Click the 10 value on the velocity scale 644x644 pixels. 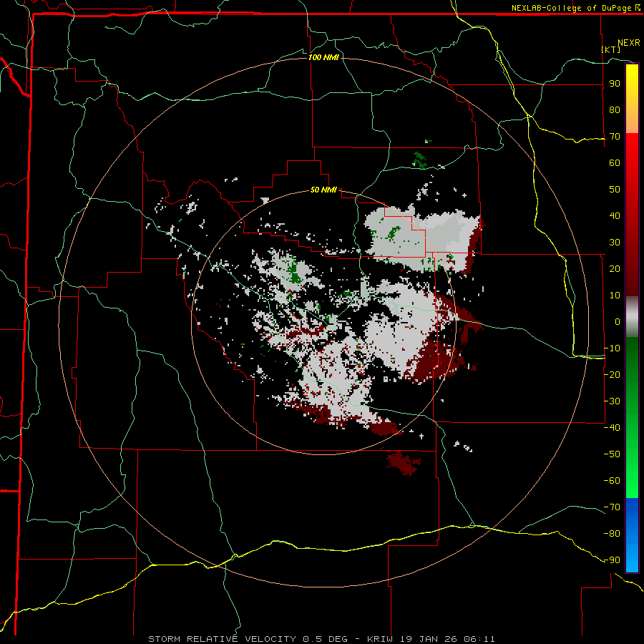[615, 296]
